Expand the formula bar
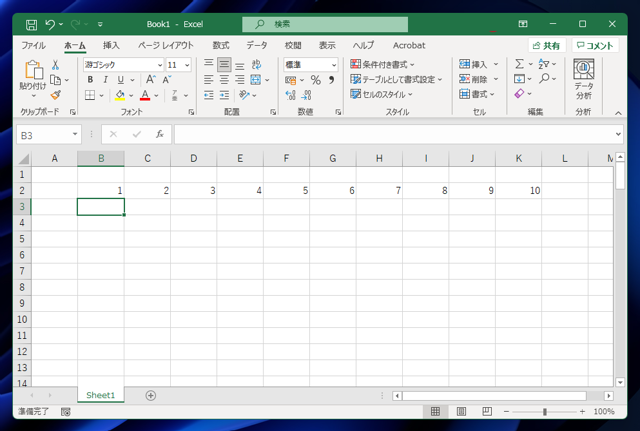The height and width of the screenshot is (431, 640). coord(618,134)
